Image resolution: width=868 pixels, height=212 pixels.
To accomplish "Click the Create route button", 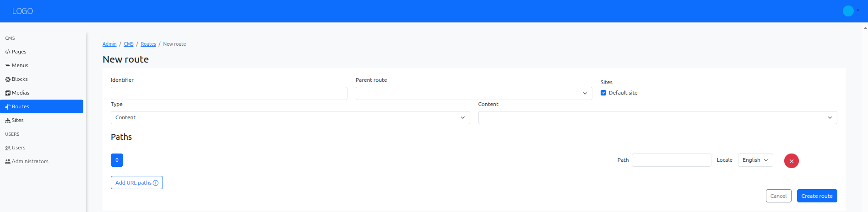I will pyautogui.click(x=817, y=196).
